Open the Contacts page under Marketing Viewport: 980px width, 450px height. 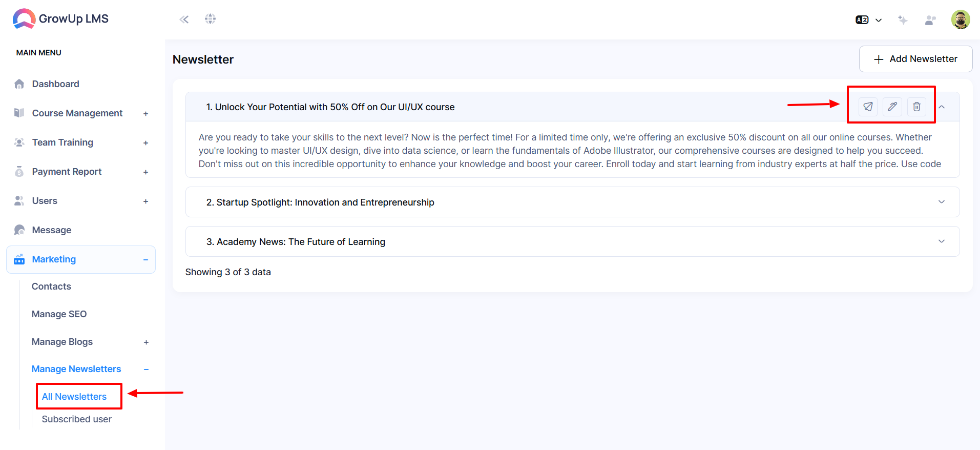[x=51, y=287]
